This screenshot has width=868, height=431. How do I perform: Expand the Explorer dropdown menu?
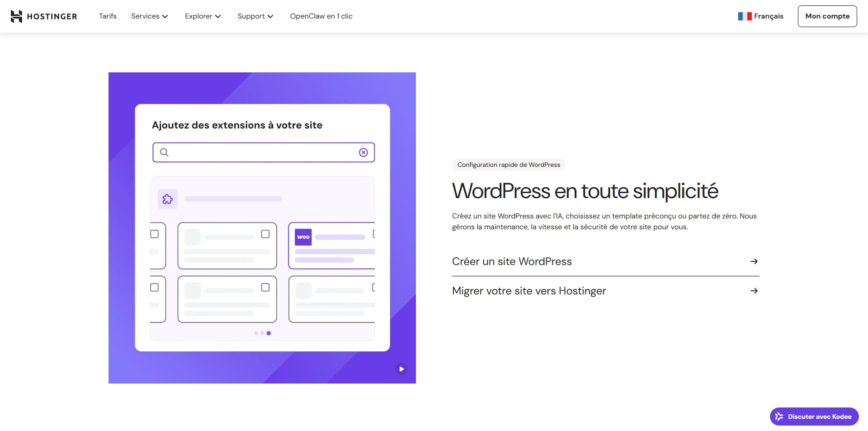tap(203, 16)
